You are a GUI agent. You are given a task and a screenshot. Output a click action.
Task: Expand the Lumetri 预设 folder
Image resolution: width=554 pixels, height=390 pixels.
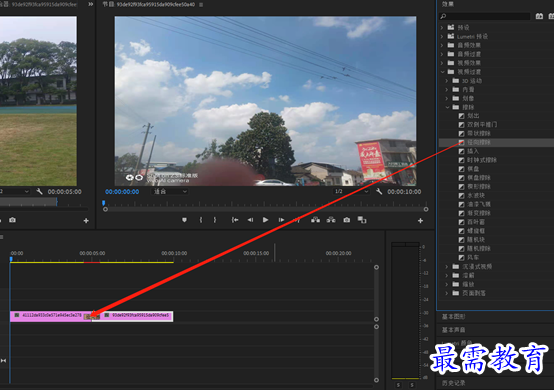pos(442,36)
